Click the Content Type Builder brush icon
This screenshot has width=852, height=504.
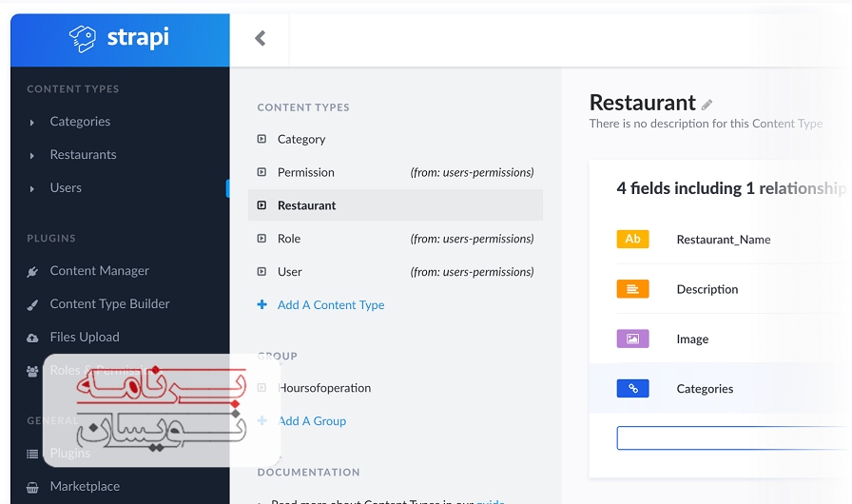[32, 304]
